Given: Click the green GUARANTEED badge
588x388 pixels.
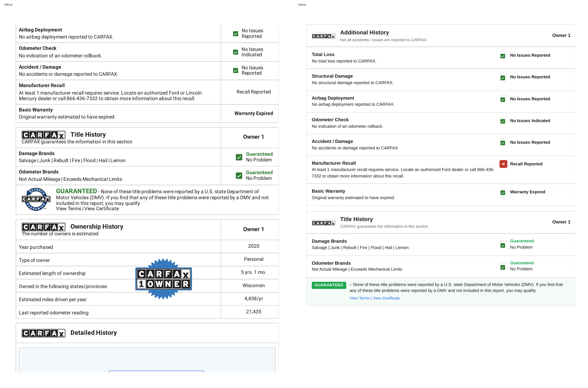Looking at the screenshot, I should point(329,285).
